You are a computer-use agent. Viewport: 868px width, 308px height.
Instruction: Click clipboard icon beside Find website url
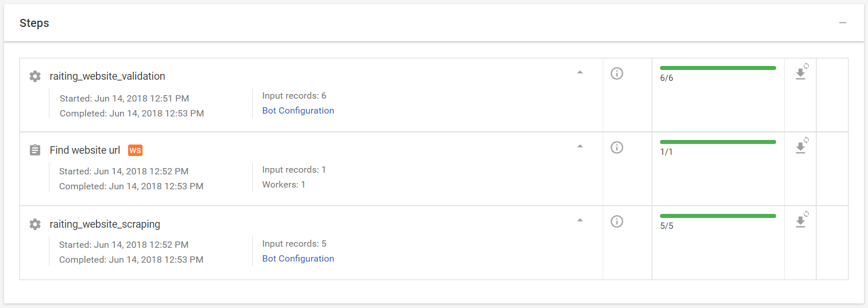point(35,150)
